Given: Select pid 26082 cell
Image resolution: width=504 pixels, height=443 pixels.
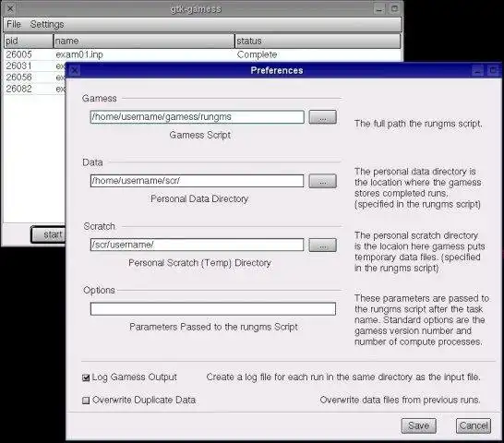Looking at the screenshot, I should (x=19, y=89).
